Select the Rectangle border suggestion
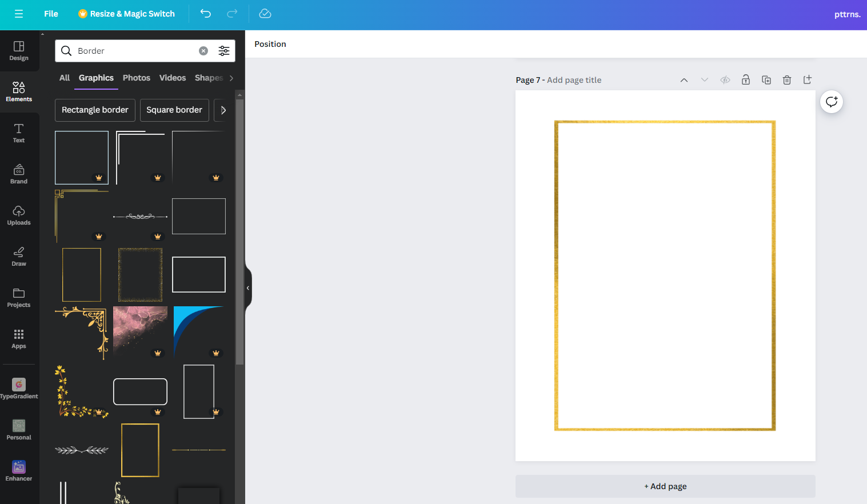Image resolution: width=867 pixels, height=504 pixels. click(95, 110)
